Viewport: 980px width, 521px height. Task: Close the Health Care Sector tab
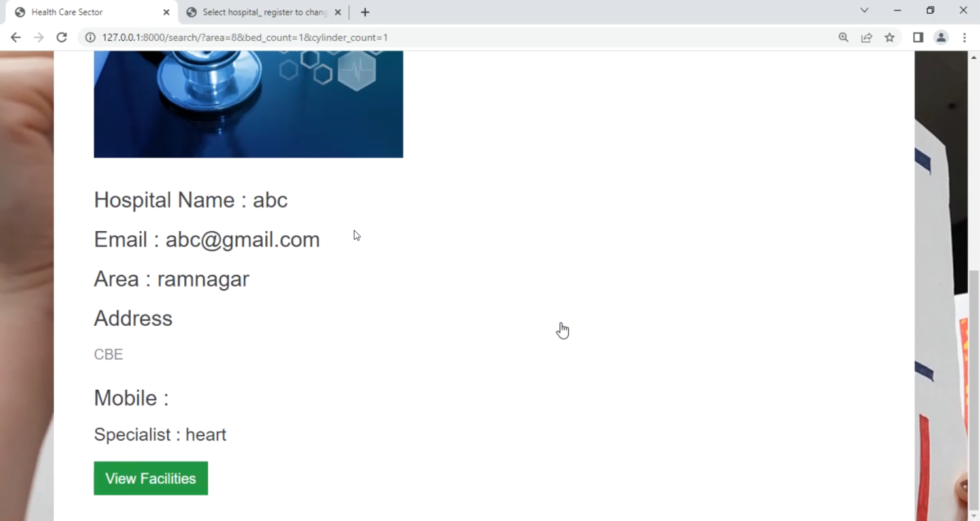pos(166,12)
